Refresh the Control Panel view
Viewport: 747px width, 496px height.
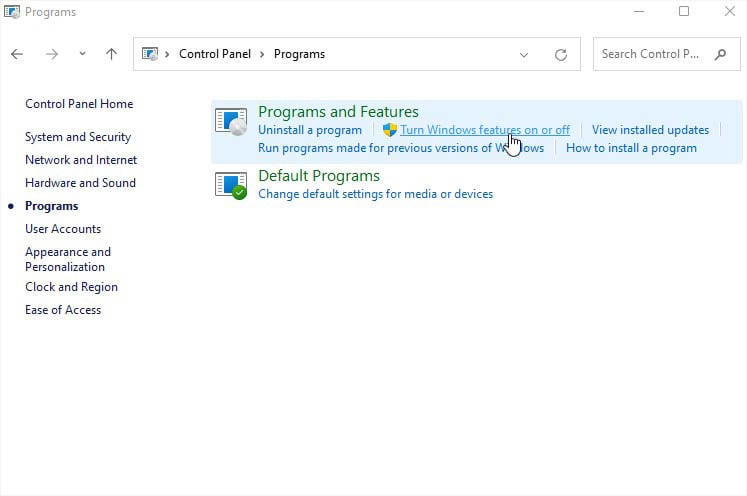pos(561,55)
